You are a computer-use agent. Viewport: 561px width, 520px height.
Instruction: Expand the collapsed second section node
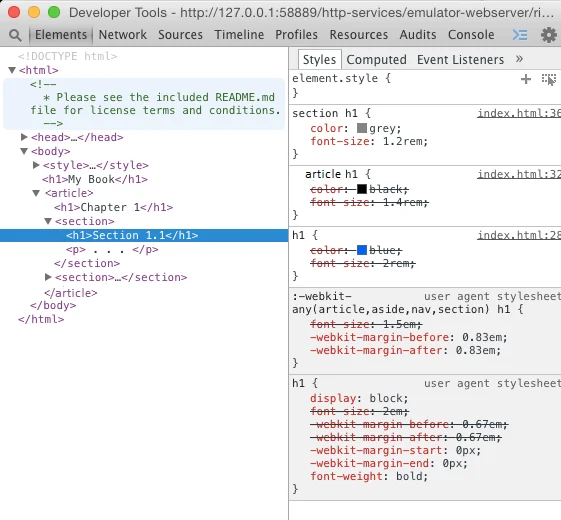[x=48, y=277]
